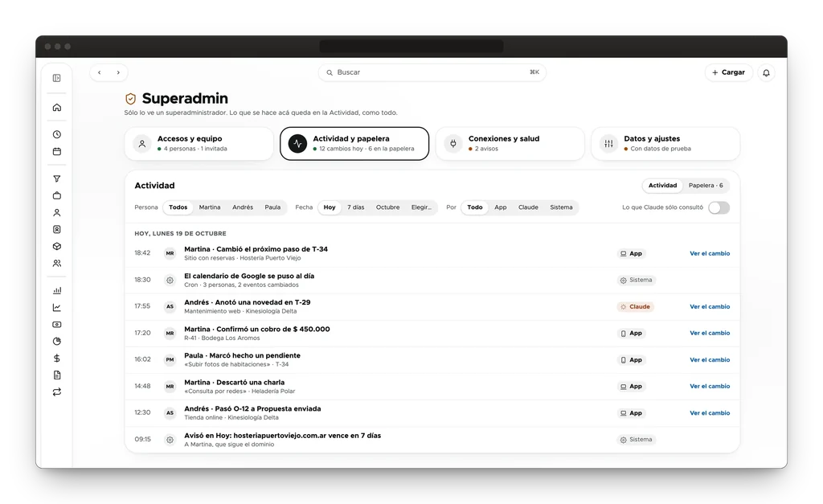This screenshot has width=823, height=504.
Task: Go back with the left chevron
Action: 99,72
